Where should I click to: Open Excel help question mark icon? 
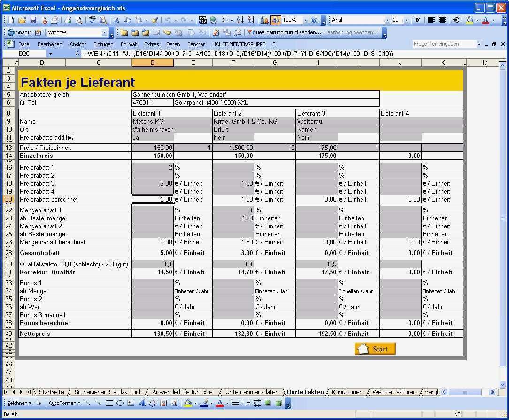314,20
